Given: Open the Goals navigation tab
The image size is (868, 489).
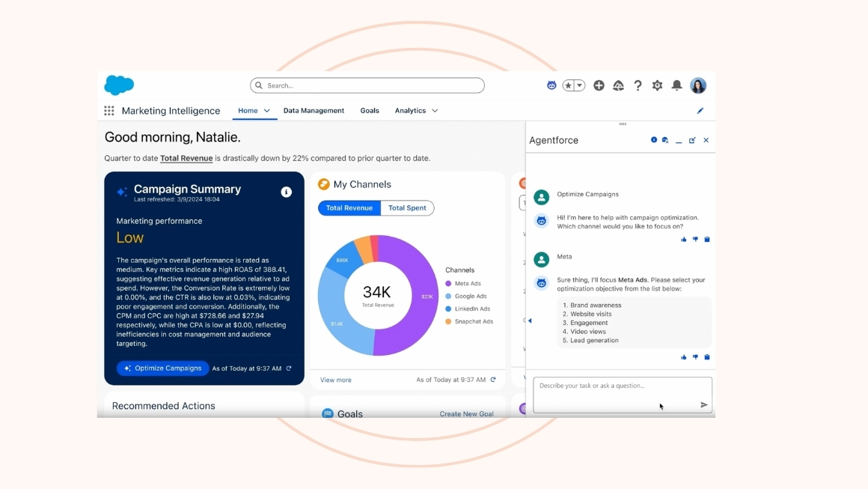Looking at the screenshot, I should point(370,111).
